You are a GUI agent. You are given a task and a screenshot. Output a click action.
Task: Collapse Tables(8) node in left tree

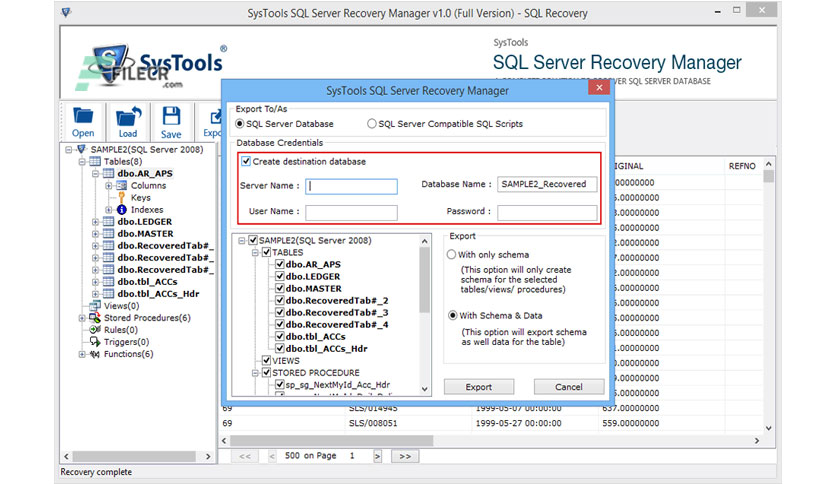point(82,162)
